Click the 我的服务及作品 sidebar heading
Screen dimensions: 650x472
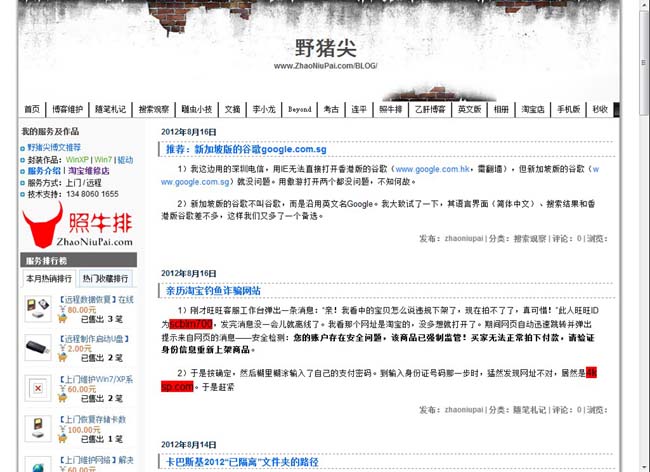coord(50,131)
